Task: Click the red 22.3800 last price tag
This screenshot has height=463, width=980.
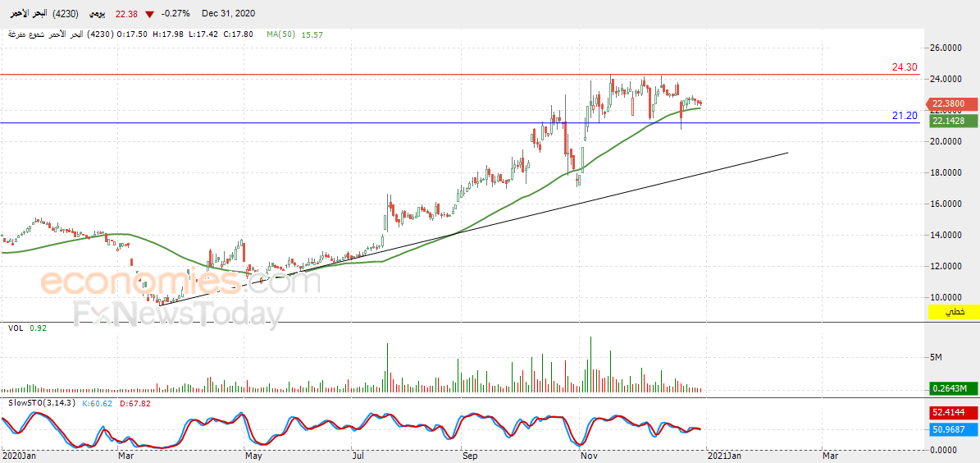Action: (950, 104)
